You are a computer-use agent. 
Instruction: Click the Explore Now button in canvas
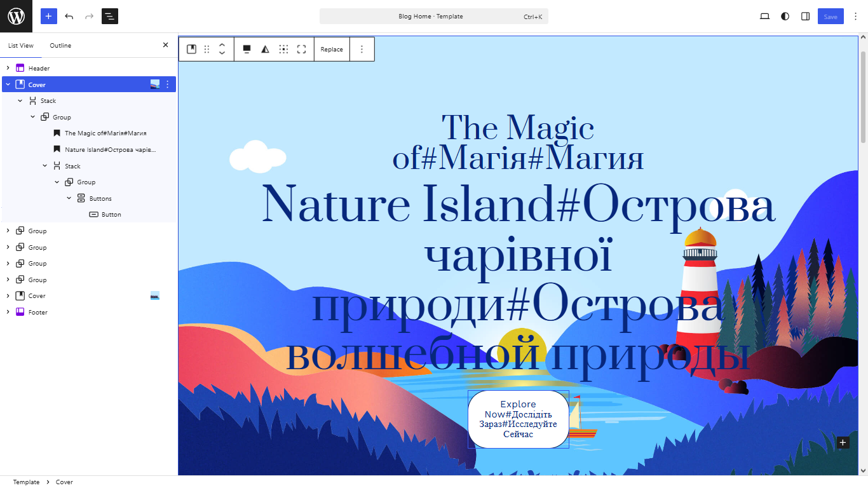[519, 419]
